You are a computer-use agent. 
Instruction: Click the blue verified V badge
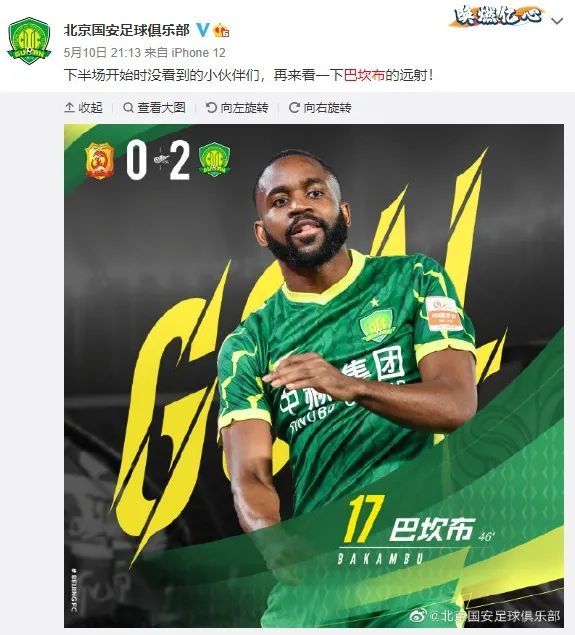(202, 30)
